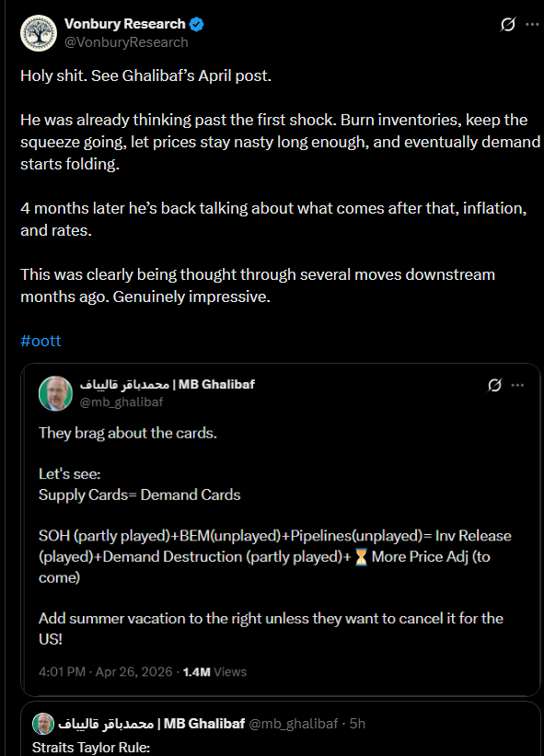
Task: Open the Vonbury Research display name
Action: (x=125, y=24)
